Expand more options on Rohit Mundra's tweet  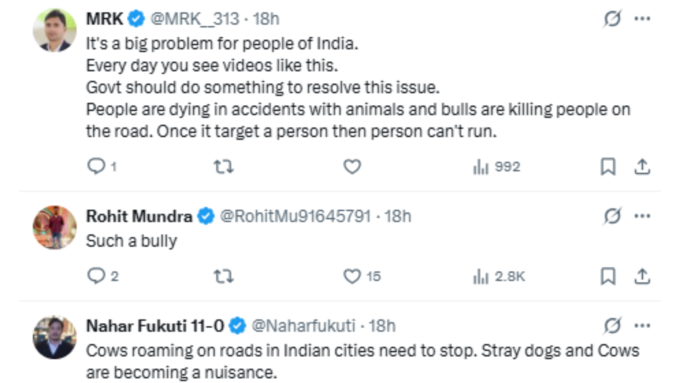coord(642,216)
